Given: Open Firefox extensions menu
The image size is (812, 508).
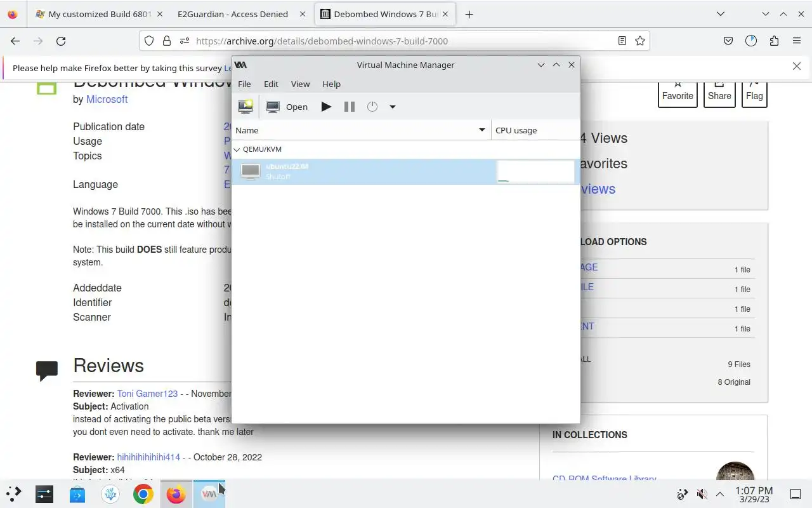Looking at the screenshot, I should [x=774, y=41].
